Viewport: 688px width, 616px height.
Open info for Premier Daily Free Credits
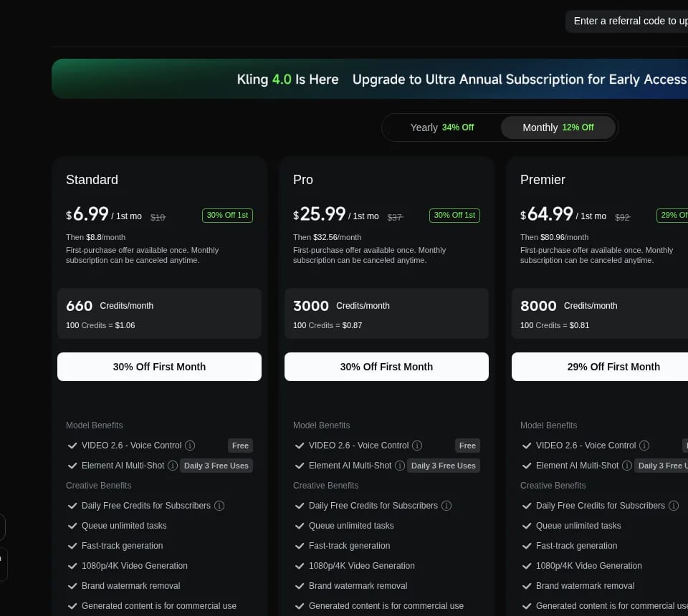[674, 506]
